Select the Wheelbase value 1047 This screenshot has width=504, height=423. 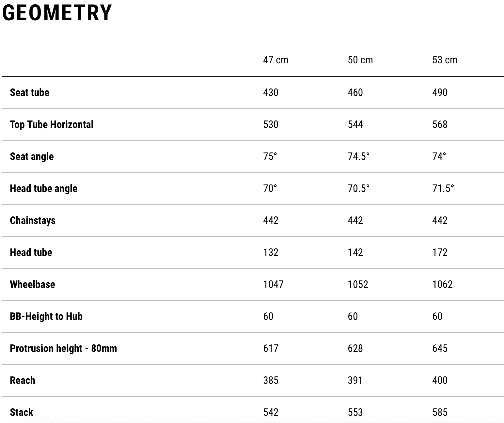coord(273,284)
